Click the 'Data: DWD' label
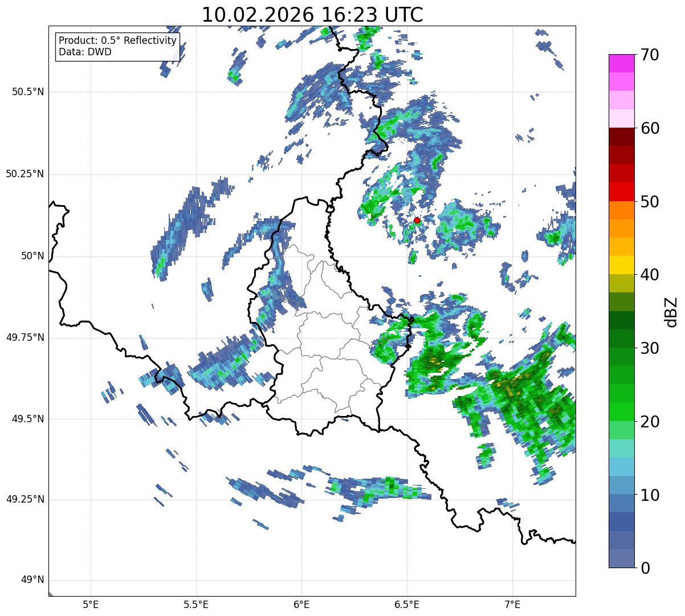 (x=85, y=52)
